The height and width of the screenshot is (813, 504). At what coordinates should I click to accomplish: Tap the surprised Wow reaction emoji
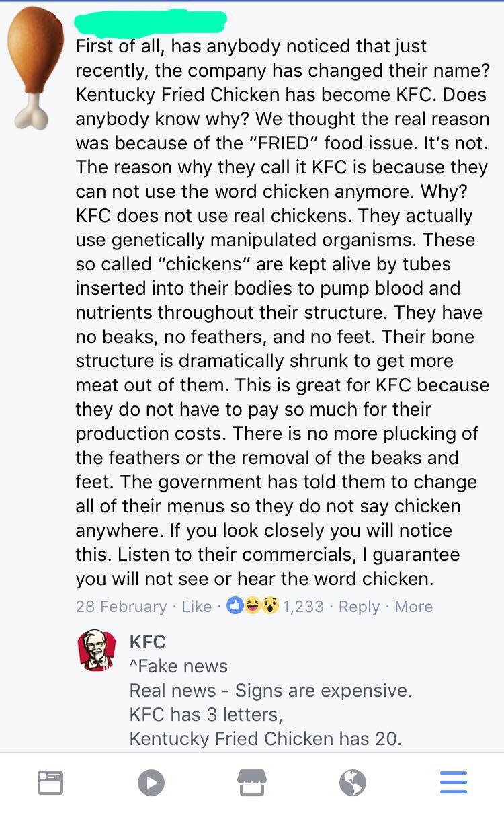pyautogui.click(x=269, y=606)
